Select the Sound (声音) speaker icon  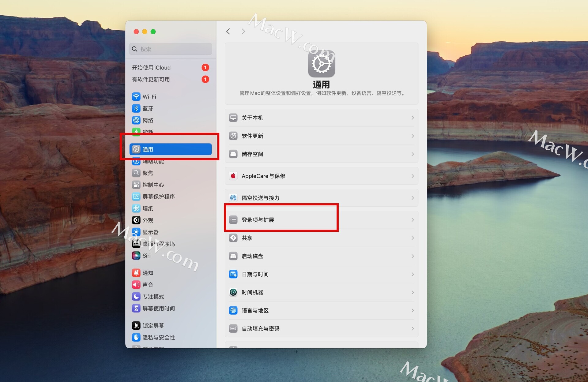(x=136, y=285)
